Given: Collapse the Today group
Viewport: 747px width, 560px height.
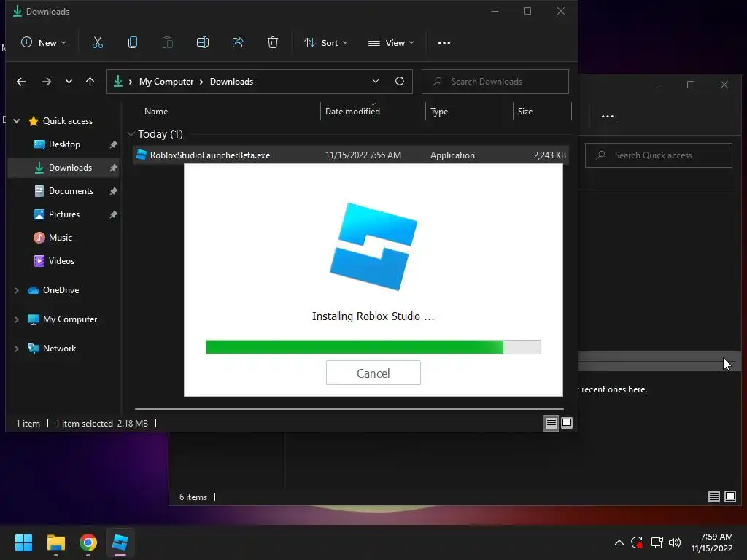Looking at the screenshot, I should 131,134.
